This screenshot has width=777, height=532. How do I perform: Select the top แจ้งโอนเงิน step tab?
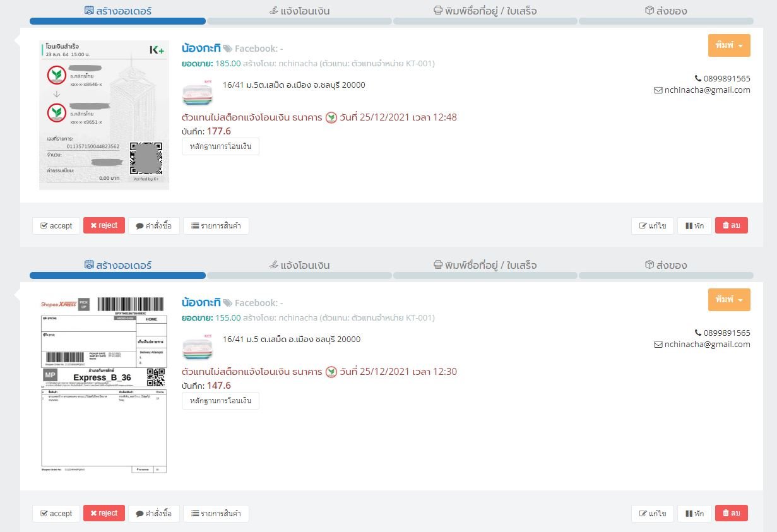299,11
